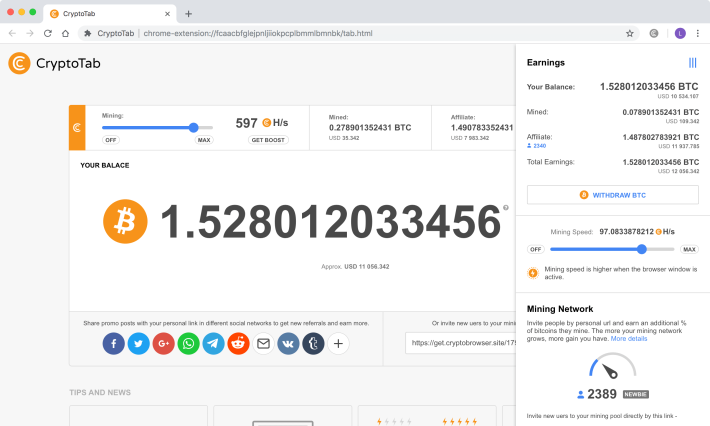Open the Chrome three-dot menu
This screenshot has width=710, height=426.
(x=698, y=33)
